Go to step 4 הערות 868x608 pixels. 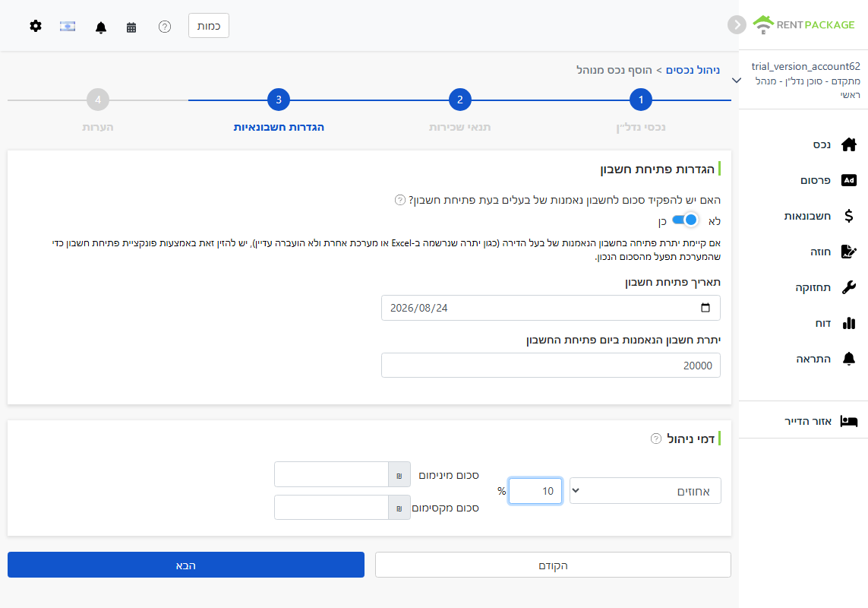(98, 100)
